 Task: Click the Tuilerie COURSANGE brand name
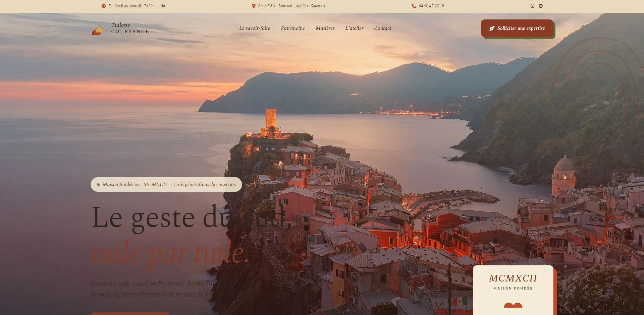130,28
